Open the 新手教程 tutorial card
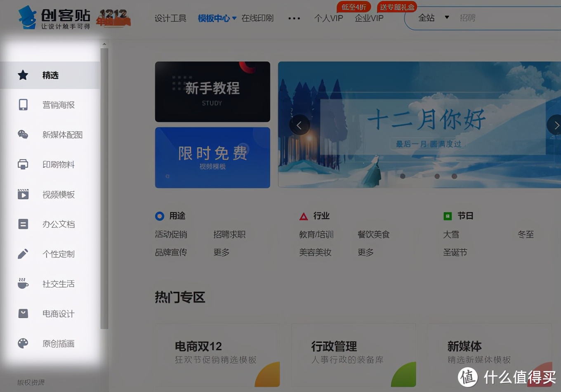Image resolution: width=561 pixels, height=392 pixels. (212, 92)
